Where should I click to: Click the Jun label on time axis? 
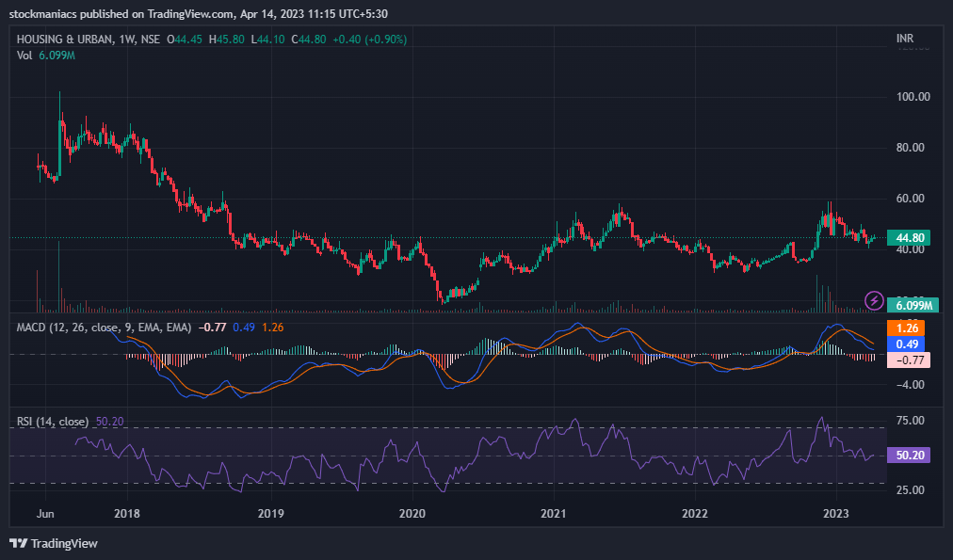coord(45,514)
